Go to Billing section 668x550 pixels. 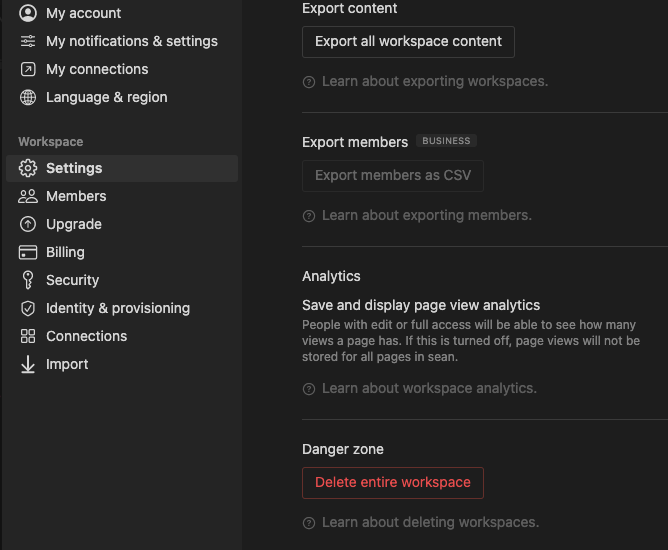[x=122, y=252]
